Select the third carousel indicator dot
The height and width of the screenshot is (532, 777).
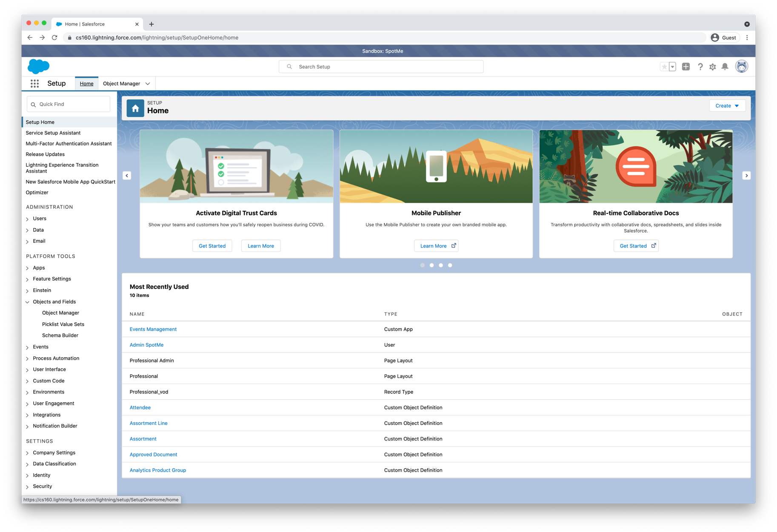click(441, 265)
